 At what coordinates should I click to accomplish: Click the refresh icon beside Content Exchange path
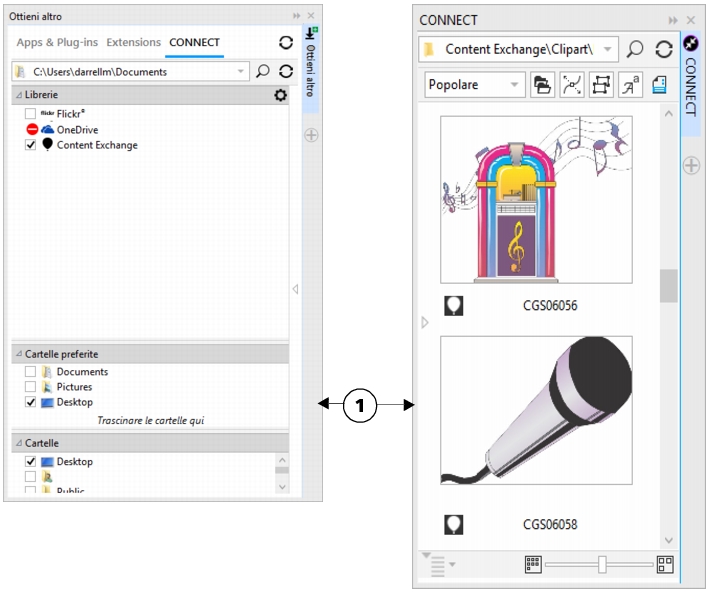[664, 49]
